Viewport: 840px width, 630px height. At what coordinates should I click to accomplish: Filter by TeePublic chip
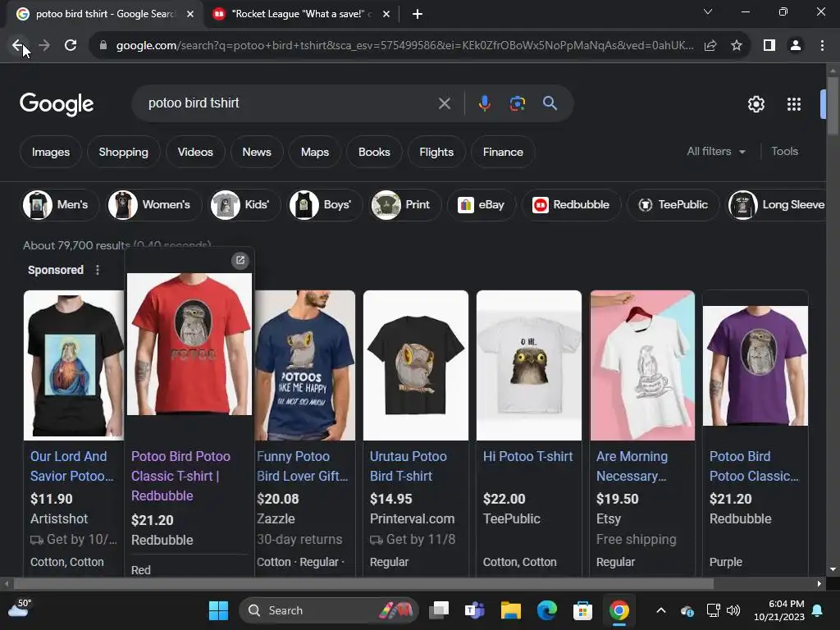[674, 204]
